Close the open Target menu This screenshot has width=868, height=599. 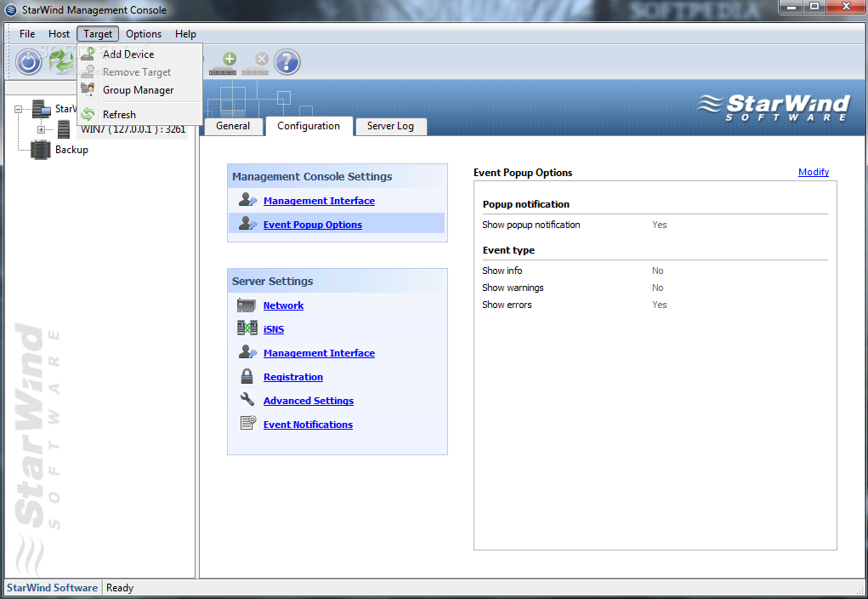[x=98, y=34]
